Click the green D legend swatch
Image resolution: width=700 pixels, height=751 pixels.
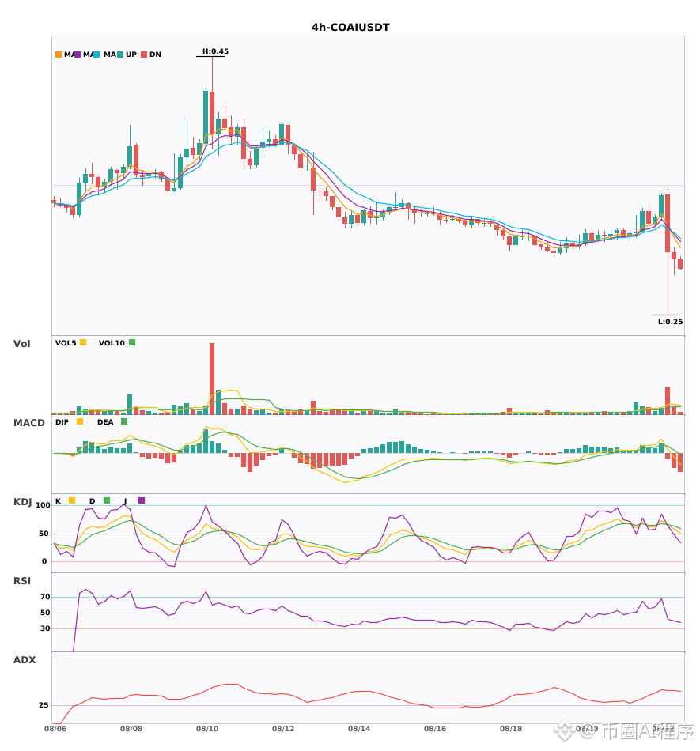[107, 500]
